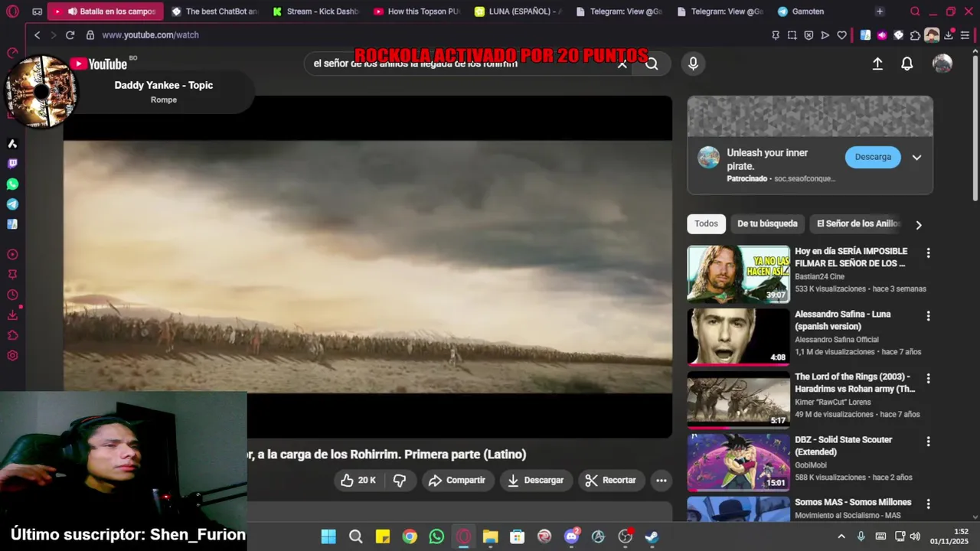The width and height of the screenshot is (980, 551).
Task: Click the Recortar clip button
Action: [611, 481]
